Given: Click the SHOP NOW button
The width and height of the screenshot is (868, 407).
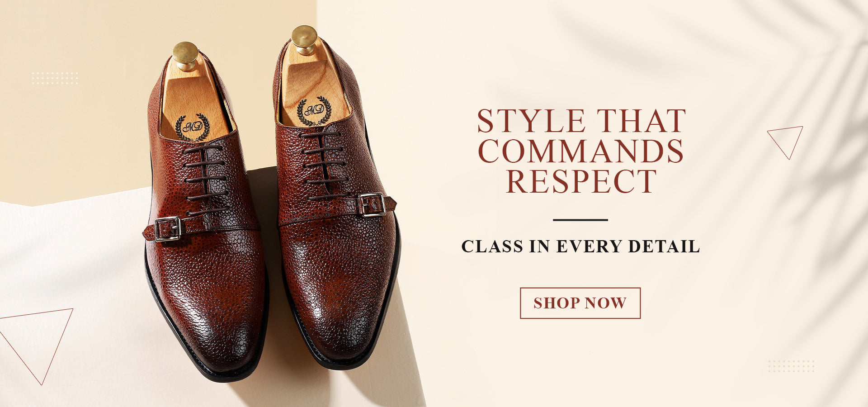Looking at the screenshot, I should click(x=580, y=303).
